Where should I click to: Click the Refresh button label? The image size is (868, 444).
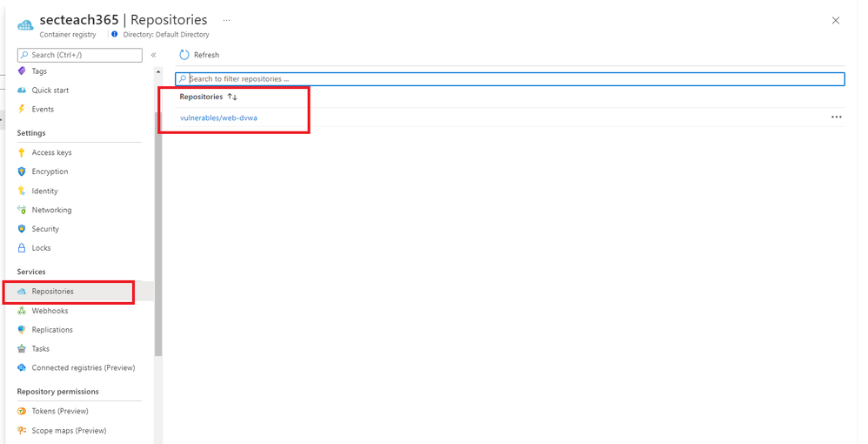coord(206,55)
